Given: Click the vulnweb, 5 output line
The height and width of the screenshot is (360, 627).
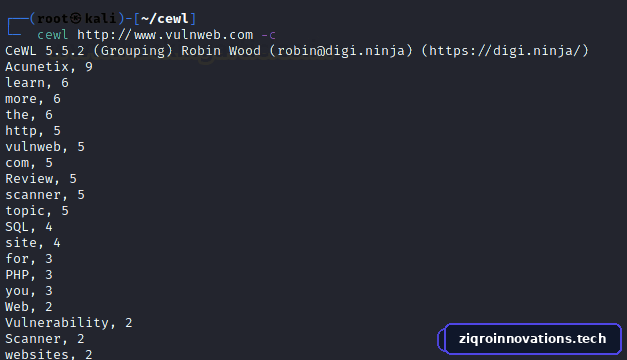Looking at the screenshot, I should (45, 147).
